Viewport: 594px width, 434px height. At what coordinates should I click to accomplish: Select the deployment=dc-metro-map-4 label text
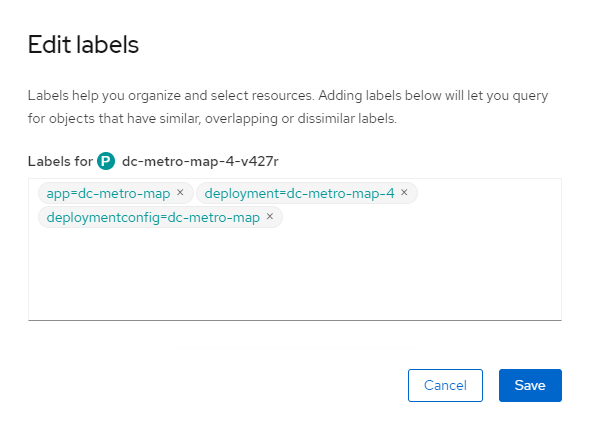[299, 194]
